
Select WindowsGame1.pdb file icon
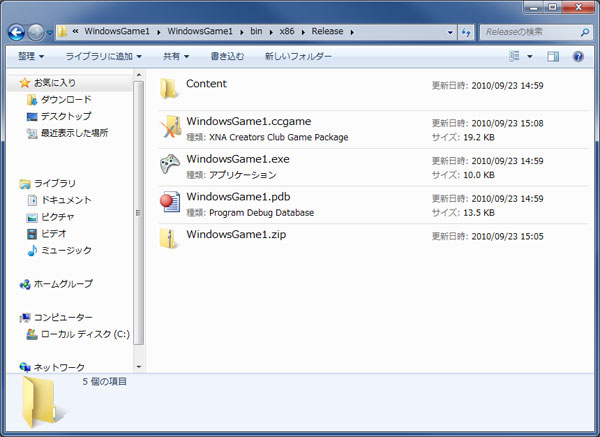click(170, 201)
